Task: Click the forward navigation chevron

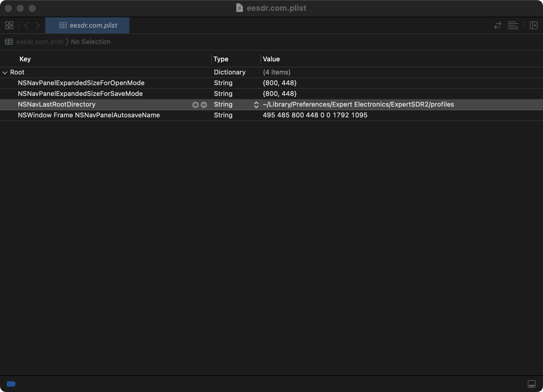Action: point(38,25)
